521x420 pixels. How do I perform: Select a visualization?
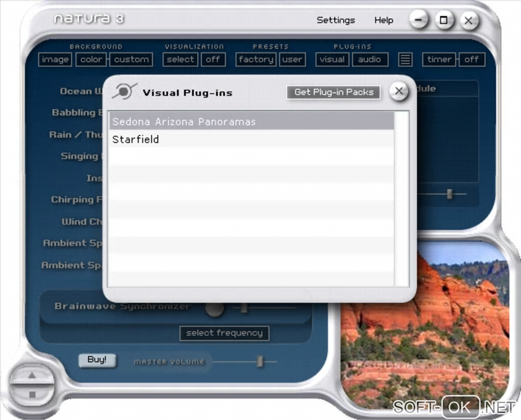pyautogui.click(x=180, y=59)
